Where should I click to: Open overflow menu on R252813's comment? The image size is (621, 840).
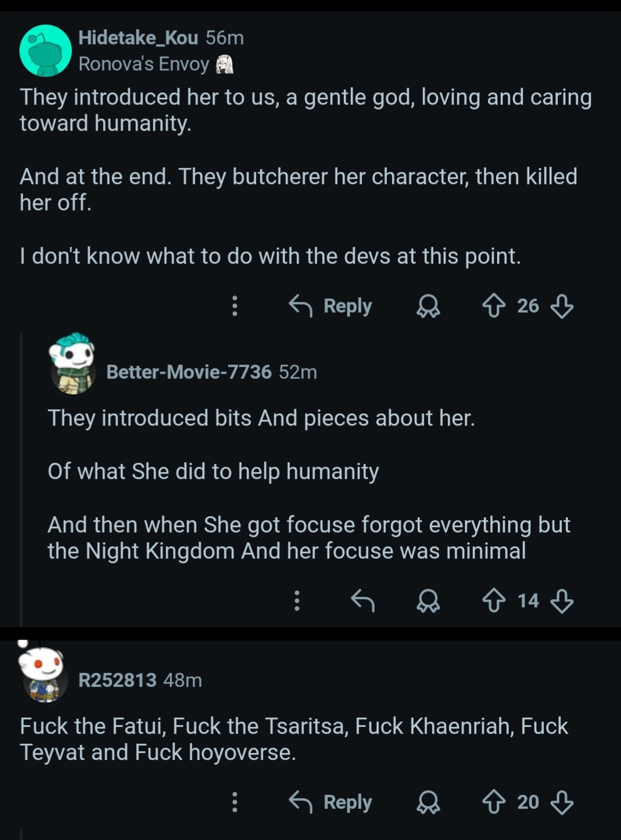pos(235,802)
